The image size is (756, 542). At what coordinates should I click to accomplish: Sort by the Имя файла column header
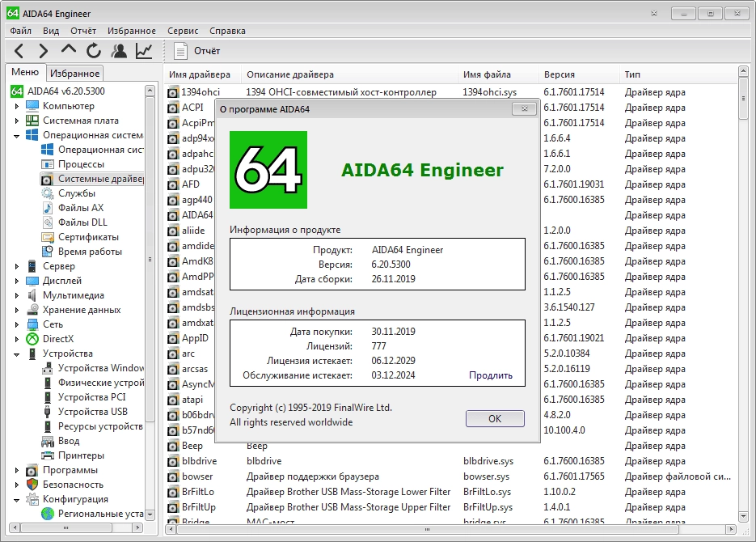click(x=498, y=74)
